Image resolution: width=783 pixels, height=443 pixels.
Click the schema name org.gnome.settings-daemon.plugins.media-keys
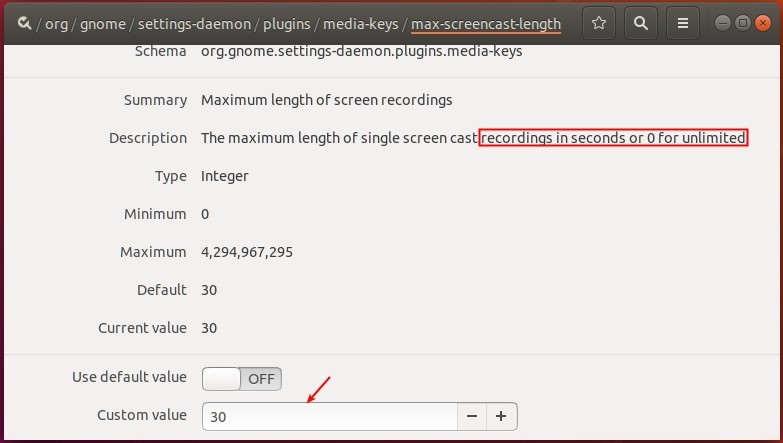[362, 51]
